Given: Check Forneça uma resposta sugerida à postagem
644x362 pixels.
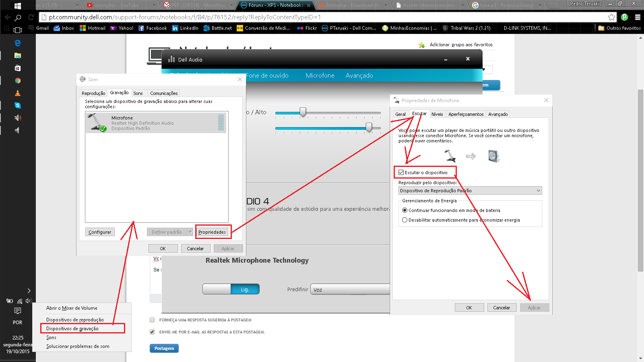Looking at the screenshot, I should click(152, 320).
